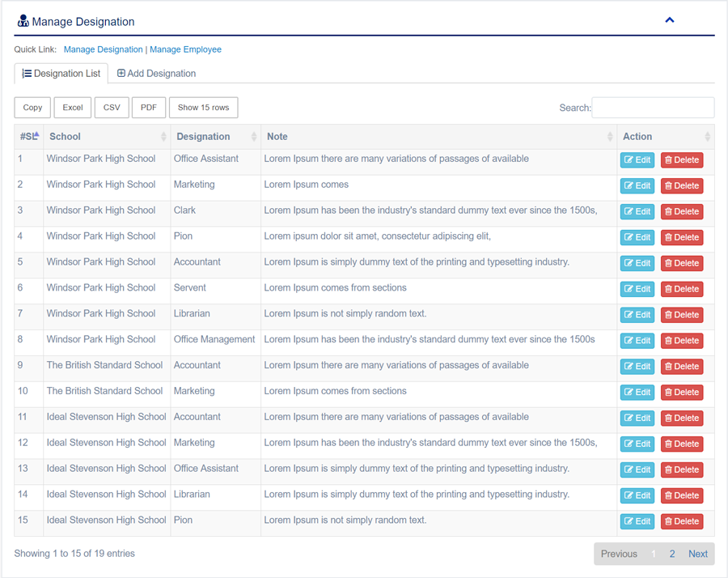Delete the Servent designation row
This screenshot has height=578, width=728.
(x=682, y=289)
